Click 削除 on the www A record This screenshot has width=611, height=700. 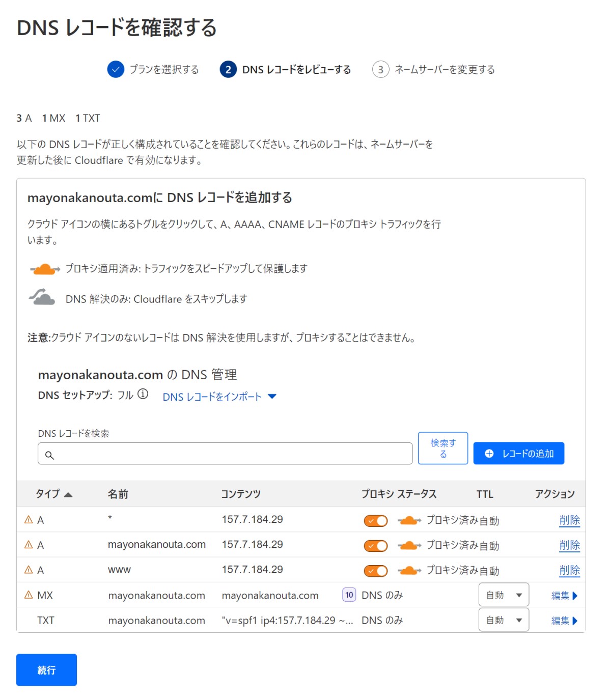coord(569,570)
